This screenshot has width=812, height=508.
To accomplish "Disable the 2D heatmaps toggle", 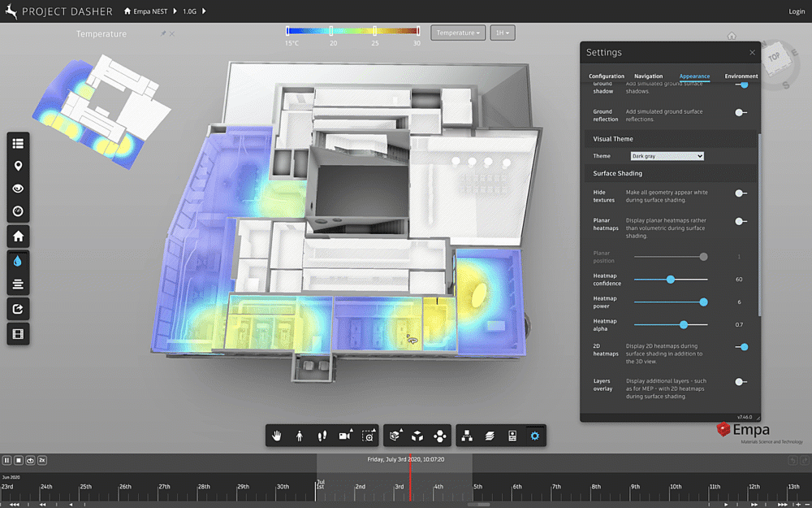I will [742, 346].
